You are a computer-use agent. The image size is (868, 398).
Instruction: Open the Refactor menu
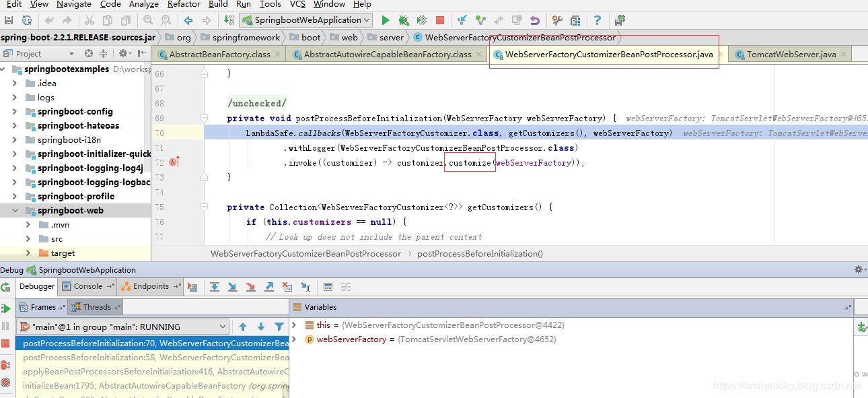184,4
